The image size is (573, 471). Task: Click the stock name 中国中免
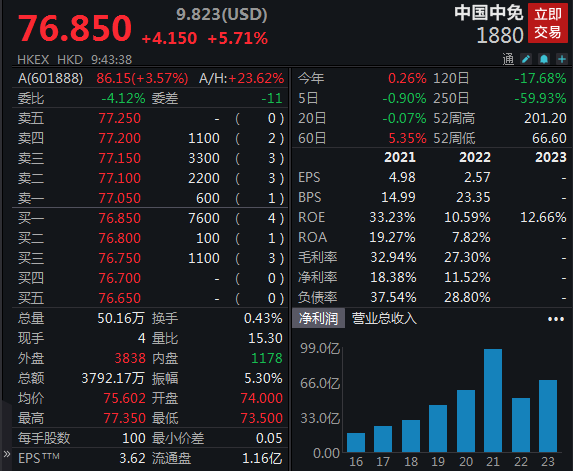489,13
